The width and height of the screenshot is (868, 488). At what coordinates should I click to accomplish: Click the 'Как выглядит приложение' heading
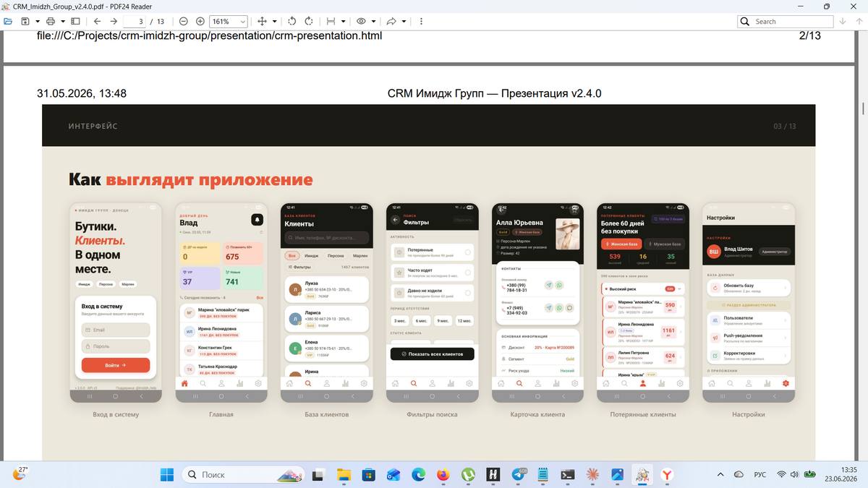(191, 180)
